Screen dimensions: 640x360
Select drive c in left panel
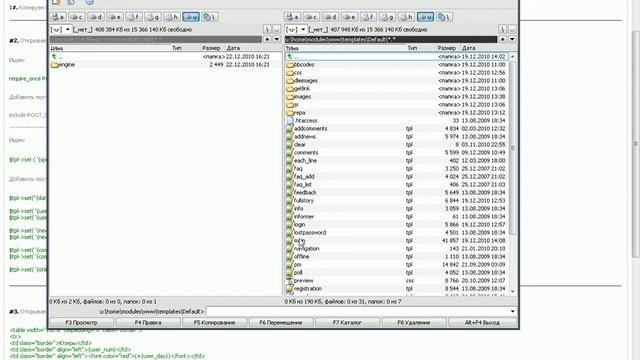[76, 17]
